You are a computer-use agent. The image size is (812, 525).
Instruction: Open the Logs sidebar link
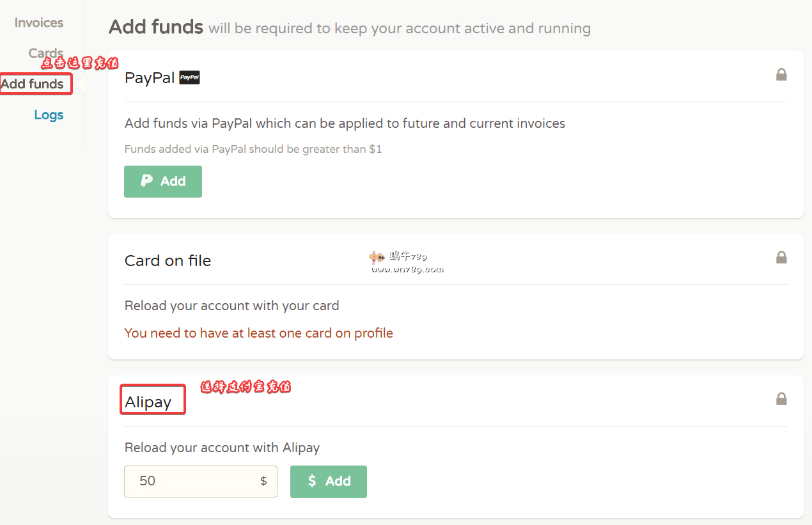coord(49,115)
